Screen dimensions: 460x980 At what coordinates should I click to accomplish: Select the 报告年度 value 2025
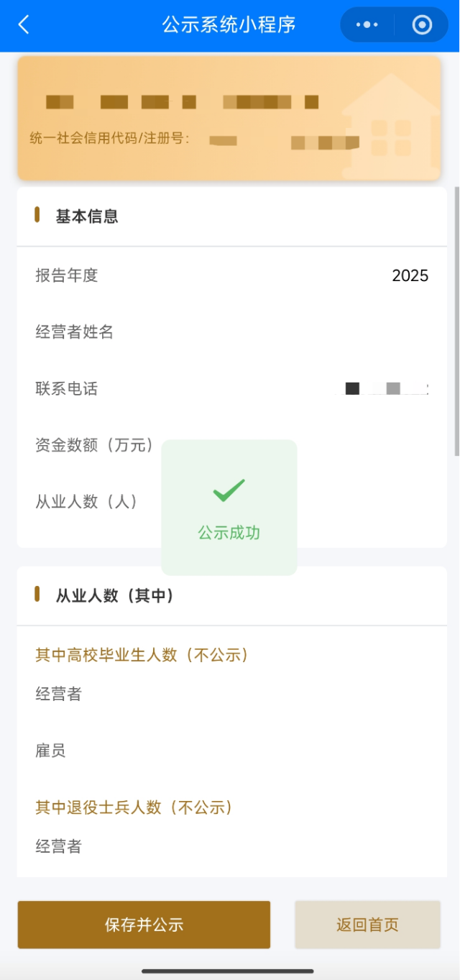(x=410, y=275)
